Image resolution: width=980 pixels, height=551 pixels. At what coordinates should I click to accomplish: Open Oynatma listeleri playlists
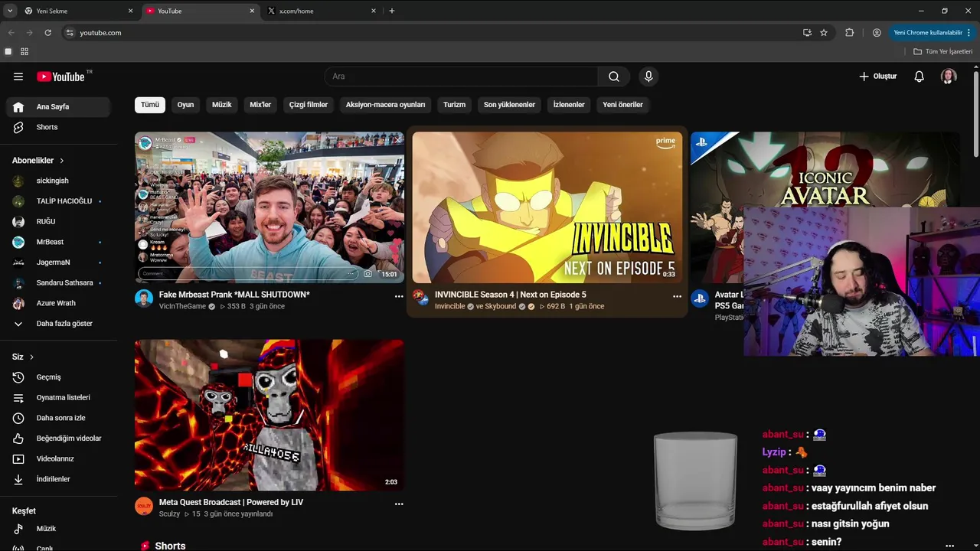(x=58, y=398)
